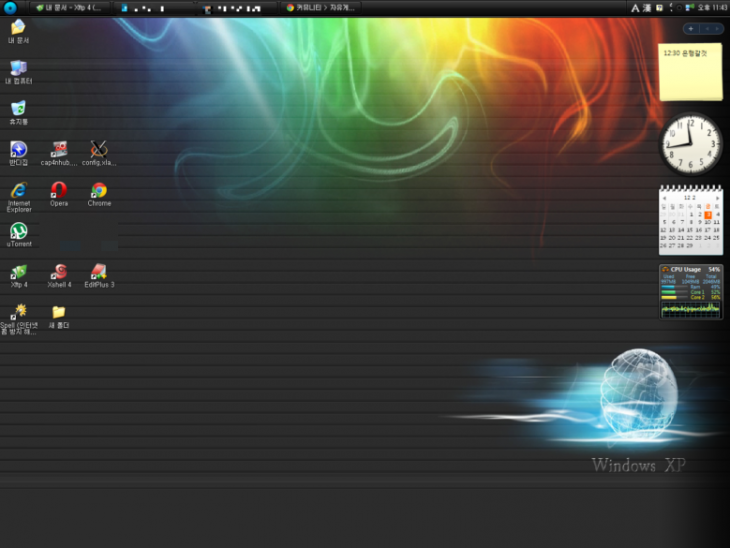This screenshot has height=548, width=730.
Task: Select the 내 문서 folder icon
Action: tap(18, 27)
